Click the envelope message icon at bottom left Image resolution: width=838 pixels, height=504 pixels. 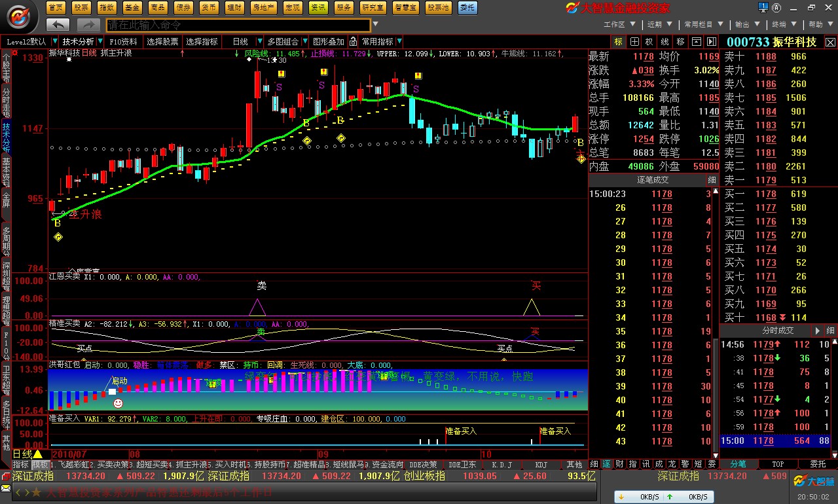(6, 488)
